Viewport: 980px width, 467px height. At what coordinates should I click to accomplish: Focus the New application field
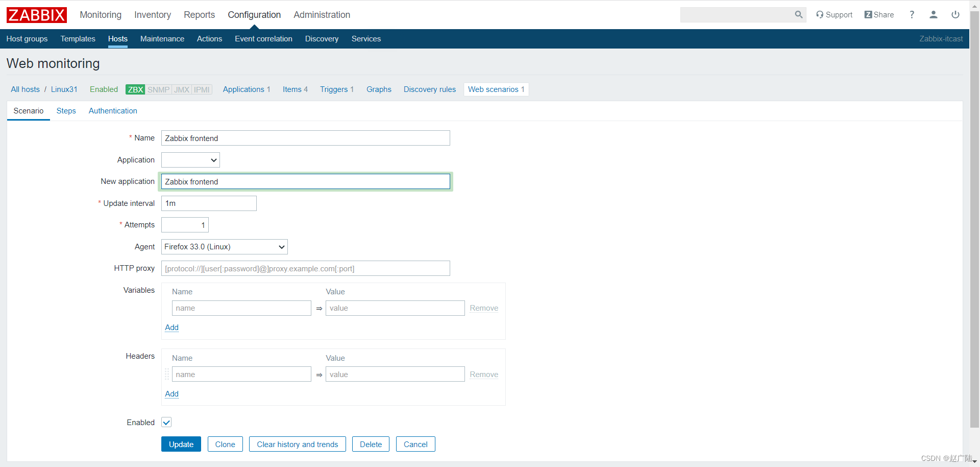point(306,181)
